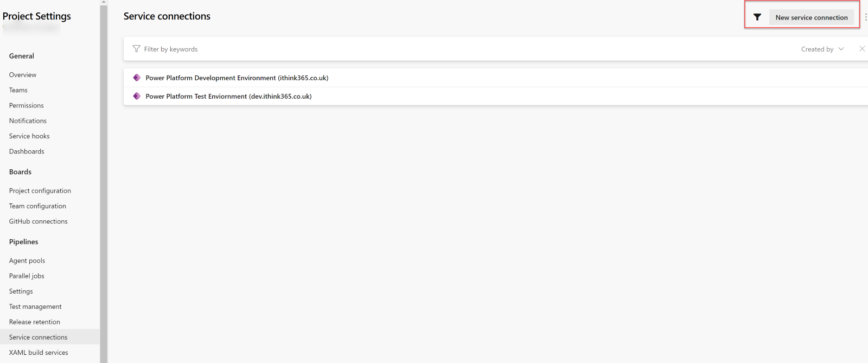Select GitHub connections in Boards section
868x363 pixels.
click(39, 221)
